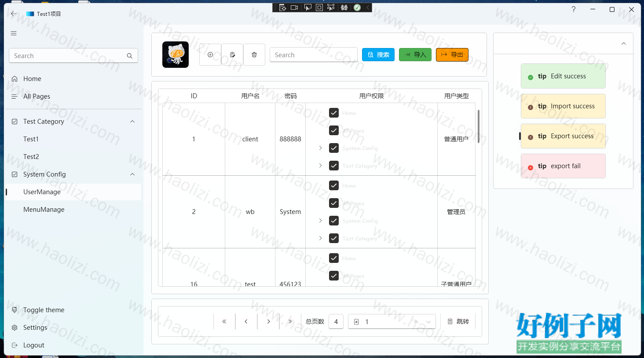Screen dimensions: 644x358
Task: Expand Test Category node in wb row
Action: (x=320, y=238)
